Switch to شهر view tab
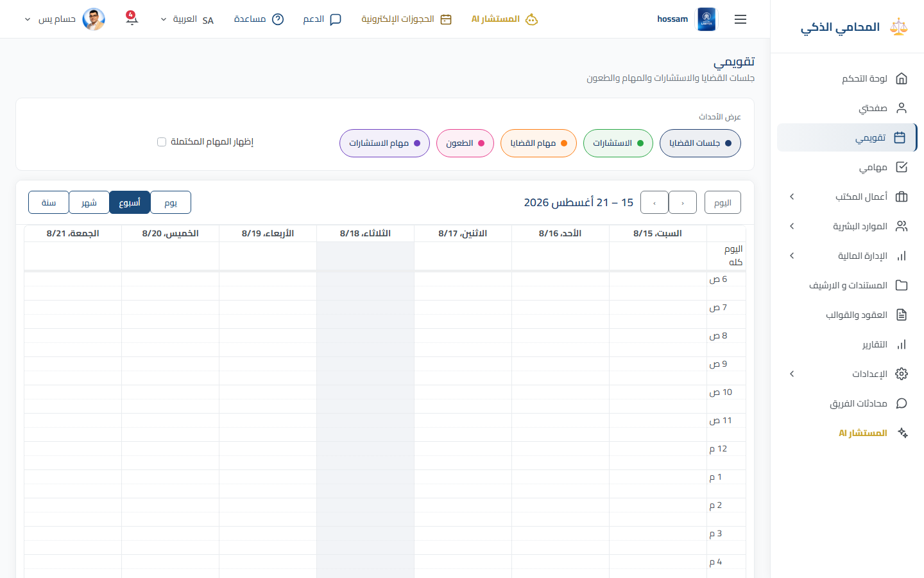 tap(89, 202)
